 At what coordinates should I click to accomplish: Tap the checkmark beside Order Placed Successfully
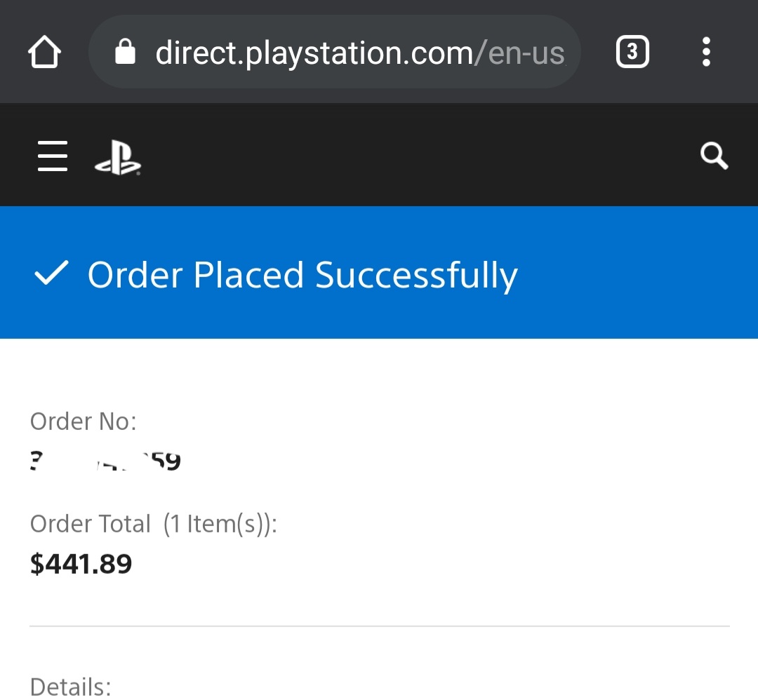coord(51,273)
